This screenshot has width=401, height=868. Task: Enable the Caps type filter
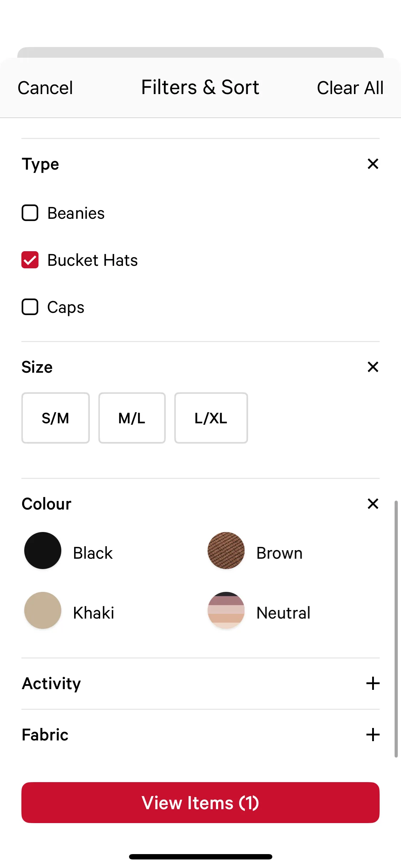click(x=30, y=307)
